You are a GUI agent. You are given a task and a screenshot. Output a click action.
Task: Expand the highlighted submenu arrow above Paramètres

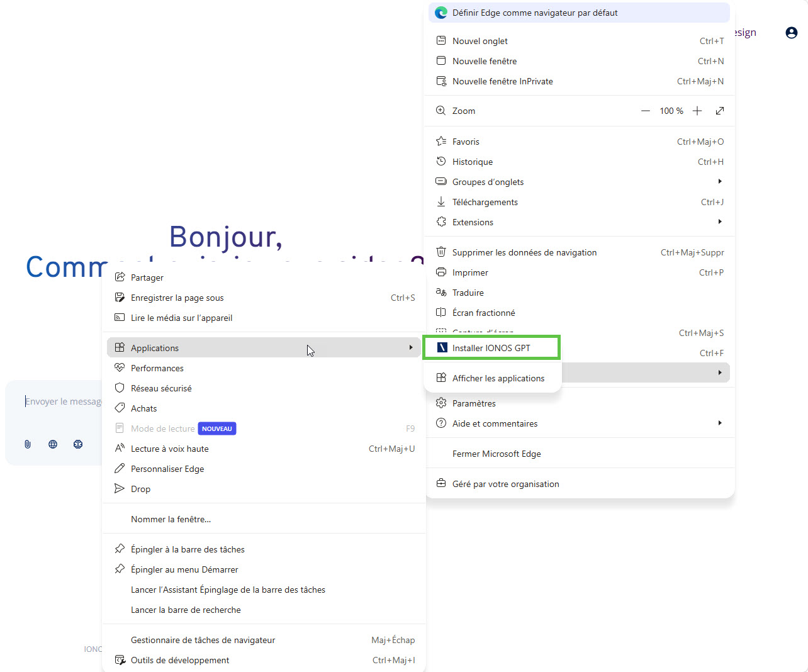pyautogui.click(x=720, y=373)
